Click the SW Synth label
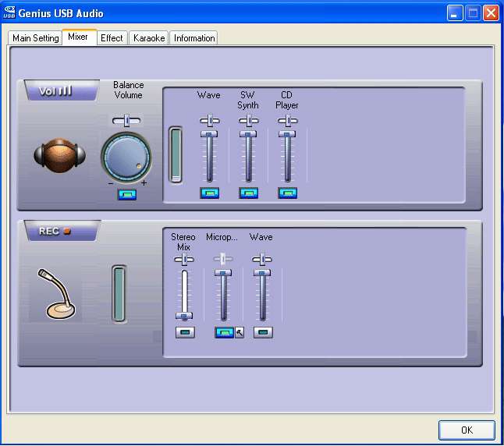 click(248, 100)
